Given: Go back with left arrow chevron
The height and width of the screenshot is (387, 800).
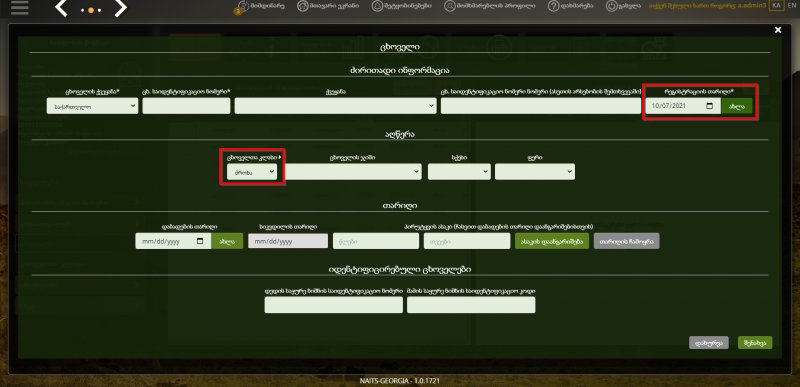Looking at the screenshot, I should tap(61, 8).
